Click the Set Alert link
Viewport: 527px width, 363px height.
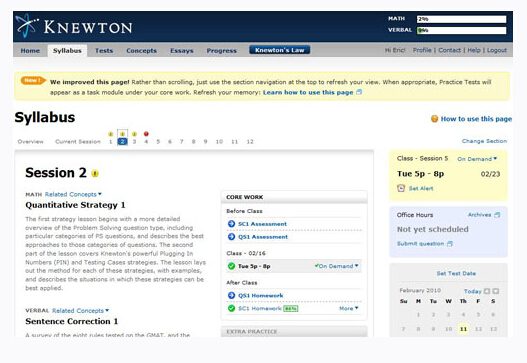point(421,189)
